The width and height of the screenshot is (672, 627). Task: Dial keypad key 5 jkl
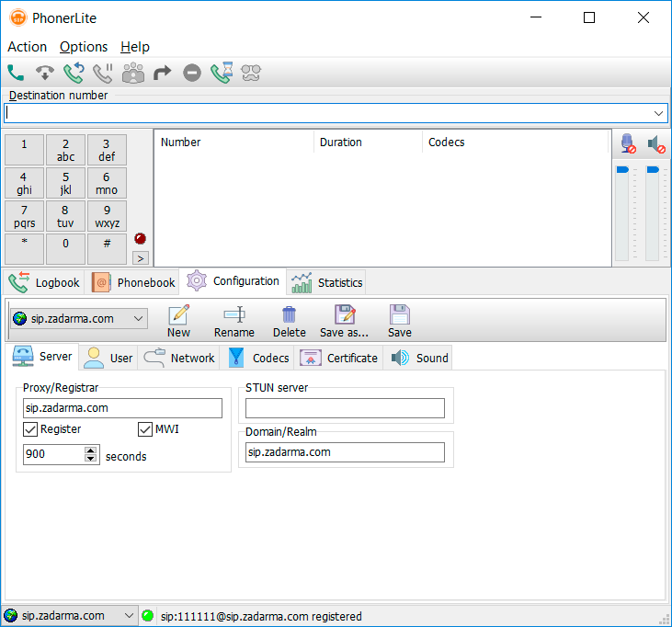(65, 183)
